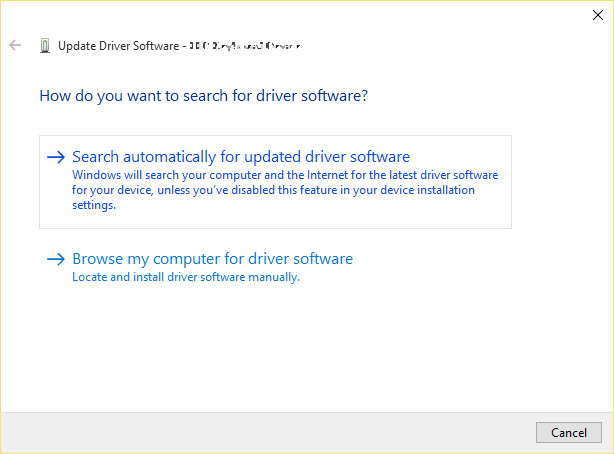The height and width of the screenshot is (454, 614).
Task: Click the "How do you want to search" heading
Action: tap(203, 97)
